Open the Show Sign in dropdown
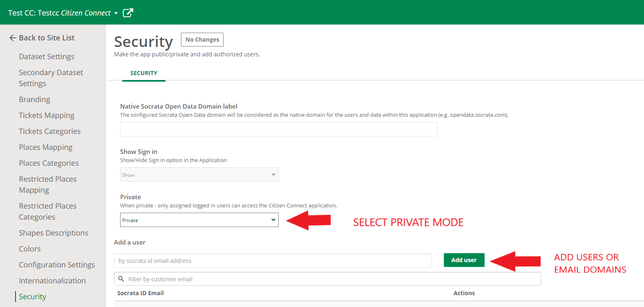This screenshot has height=307, width=644. pyautogui.click(x=199, y=175)
